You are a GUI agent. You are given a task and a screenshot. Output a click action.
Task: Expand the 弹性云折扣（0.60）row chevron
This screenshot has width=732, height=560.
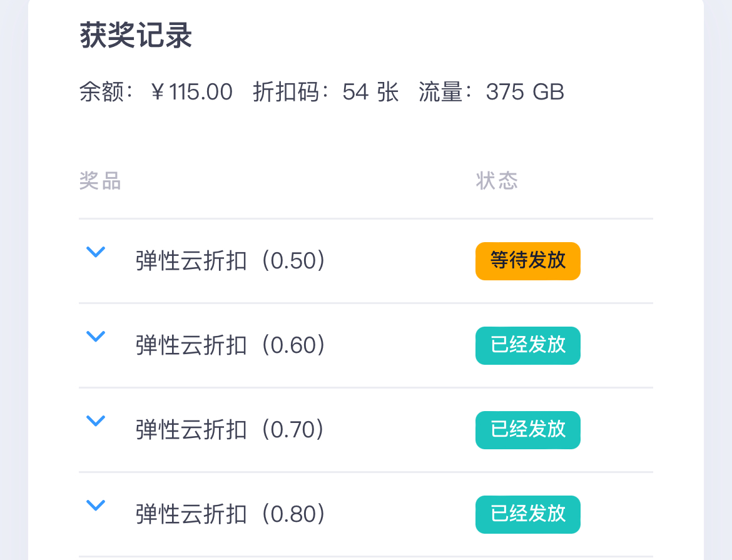pos(95,337)
